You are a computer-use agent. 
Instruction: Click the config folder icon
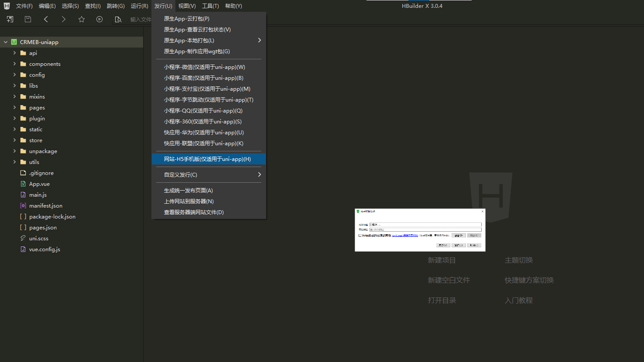pos(23,75)
